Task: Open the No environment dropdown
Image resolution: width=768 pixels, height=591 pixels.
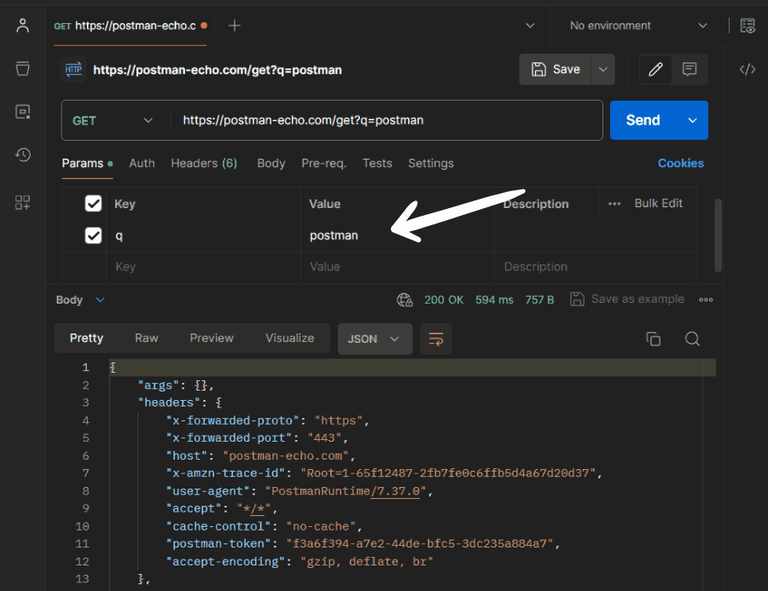Action: click(638, 26)
